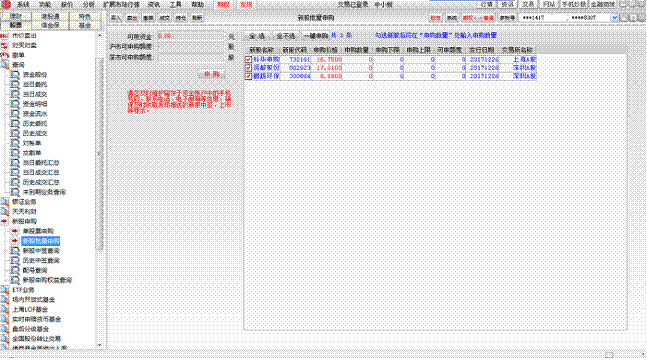The height and width of the screenshot is (360, 647).
Task: Open 资金股份 query icon in sidebar
Action: tap(15, 75)
